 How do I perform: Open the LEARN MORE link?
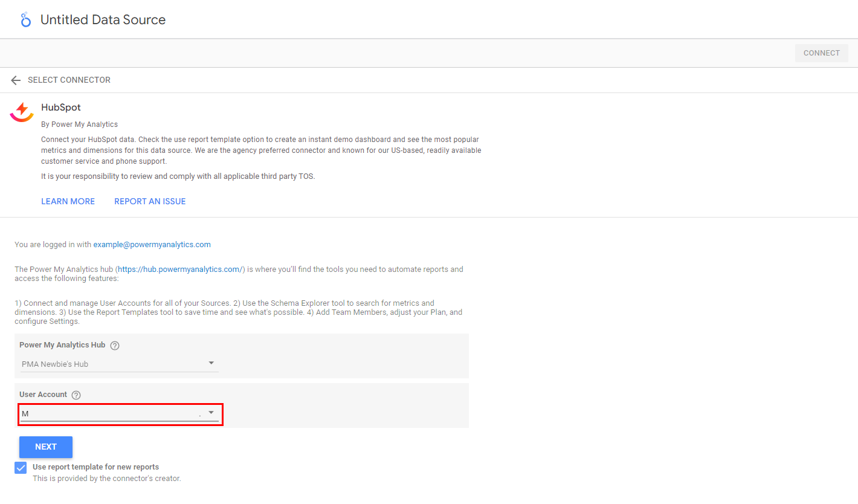click(x=68, y=201)
